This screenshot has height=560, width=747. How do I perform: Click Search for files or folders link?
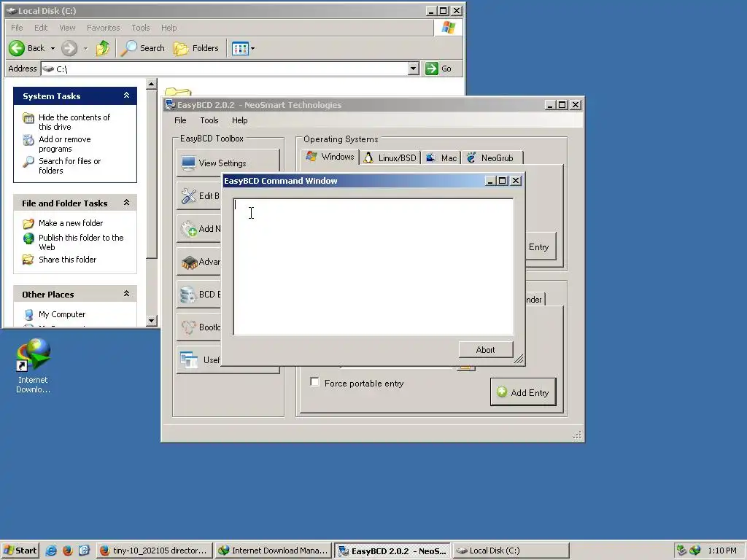pyautogui.click(x=69, y=166)
